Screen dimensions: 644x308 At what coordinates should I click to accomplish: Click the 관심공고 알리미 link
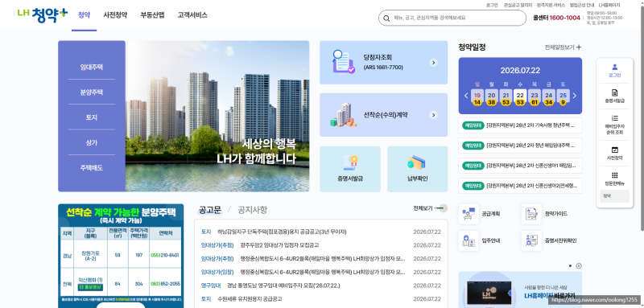click(518, 5)
